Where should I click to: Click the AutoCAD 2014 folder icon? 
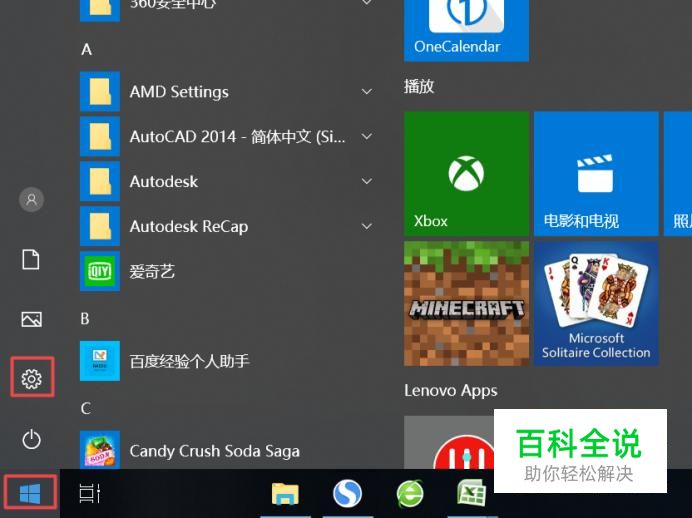[100, 136]
